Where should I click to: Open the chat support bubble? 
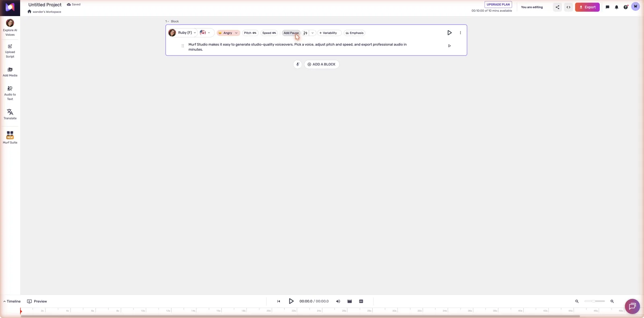[632, 307]
